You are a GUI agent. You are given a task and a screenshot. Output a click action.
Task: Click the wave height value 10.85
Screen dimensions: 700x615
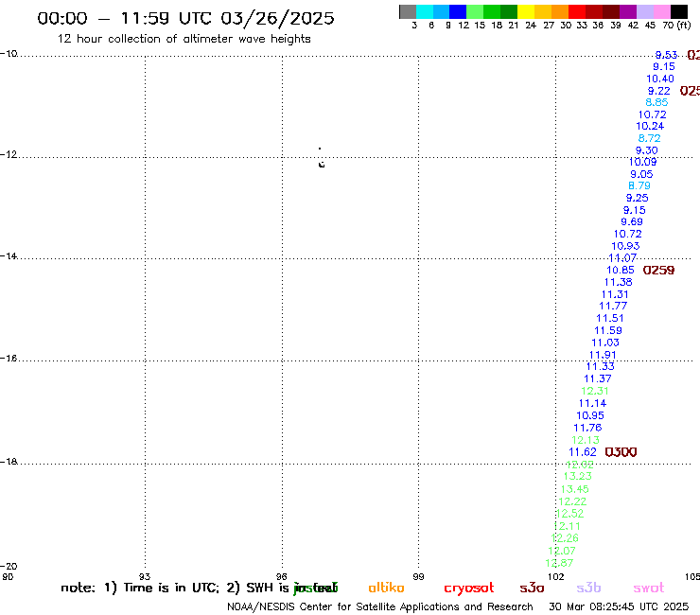coord(621,270)
